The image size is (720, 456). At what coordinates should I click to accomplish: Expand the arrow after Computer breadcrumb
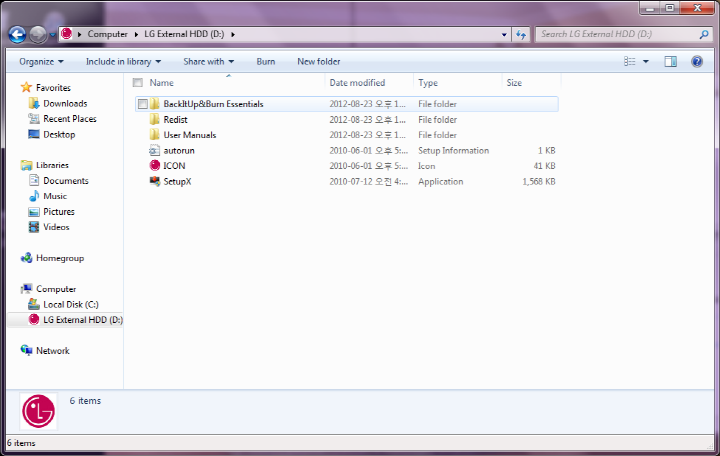136,34
